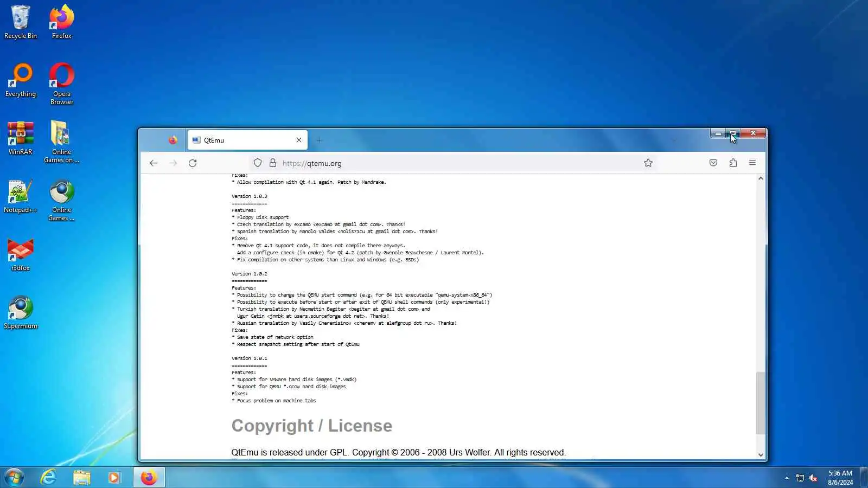Screen dimensions: 868x488
Task: Open Firefox application hamburger menu
Action: click(752, 163)
